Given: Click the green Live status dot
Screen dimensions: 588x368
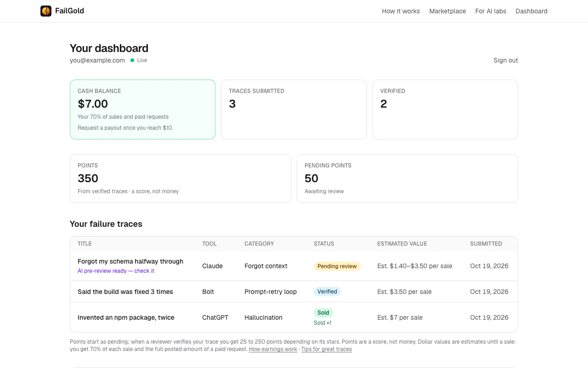Looking at the screenshot, I should click(x=132, y=60).
